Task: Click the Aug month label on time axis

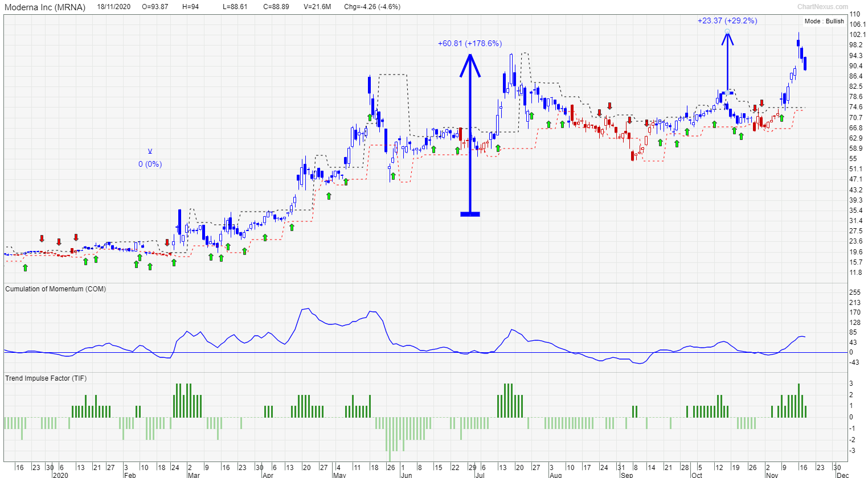Action: pyautogui.click(x=556, y=475)
